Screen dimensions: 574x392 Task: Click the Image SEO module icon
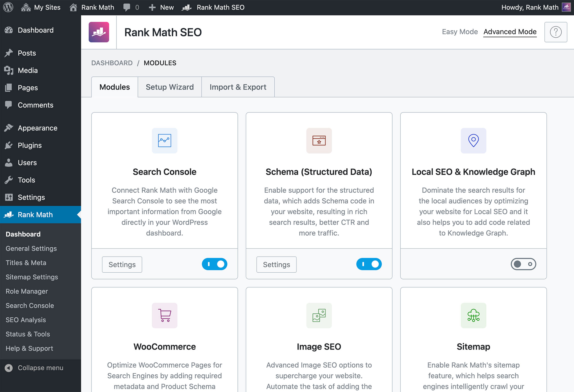coord(318,315)
